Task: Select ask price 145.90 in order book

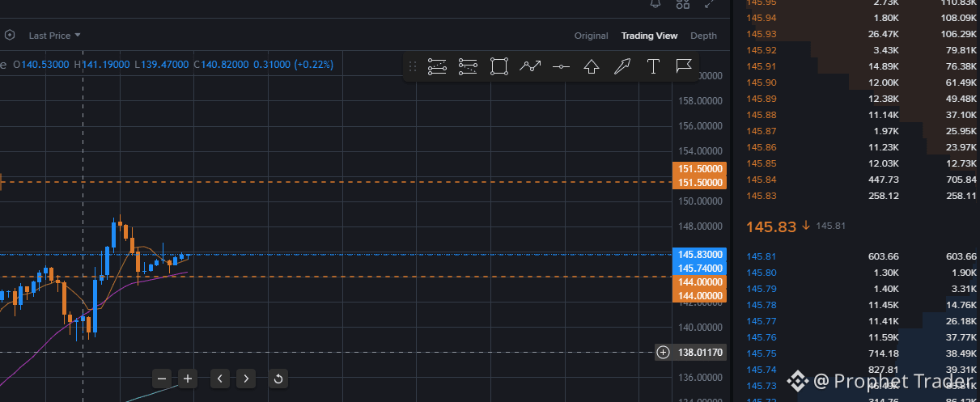Action: point(761,83)
